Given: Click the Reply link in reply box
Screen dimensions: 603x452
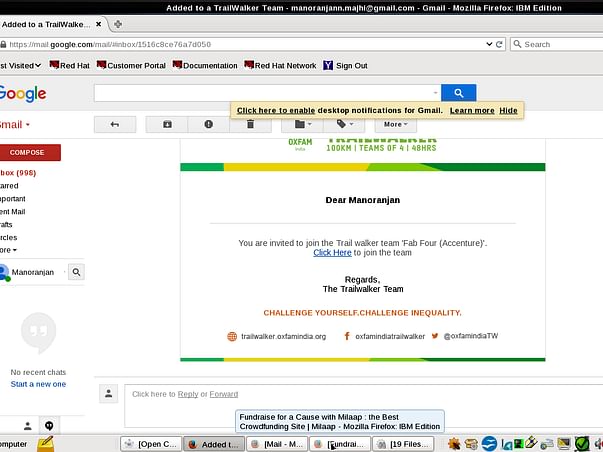Looking at the screenshot, I should tap(188, 394).
